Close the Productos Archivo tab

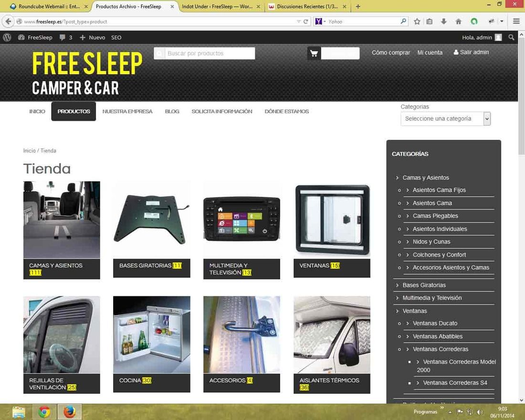click(x=172, y=6)
